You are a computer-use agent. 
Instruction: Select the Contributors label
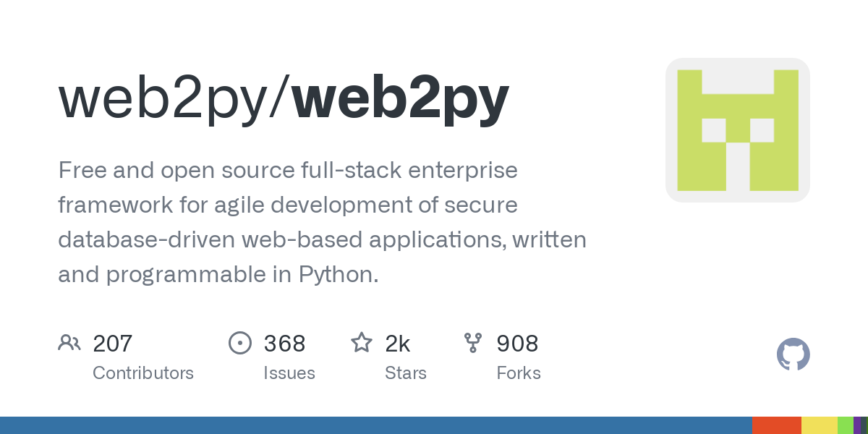(143, 373)
